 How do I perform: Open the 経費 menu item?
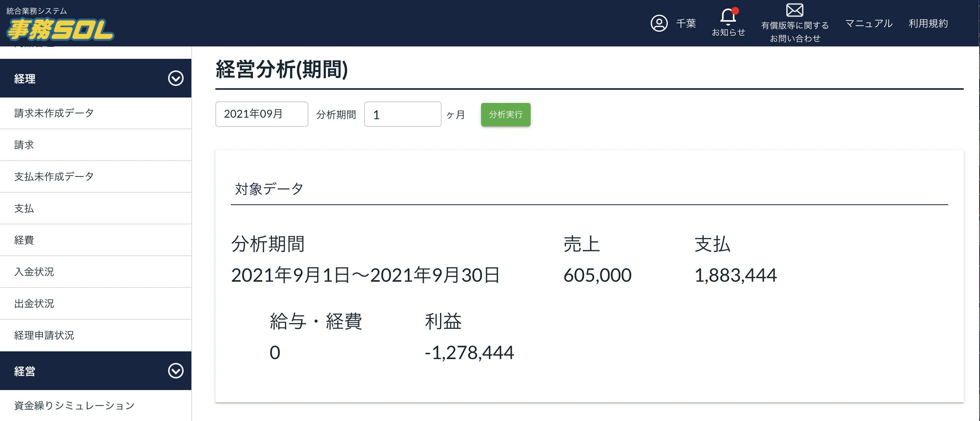coord(24,240)
